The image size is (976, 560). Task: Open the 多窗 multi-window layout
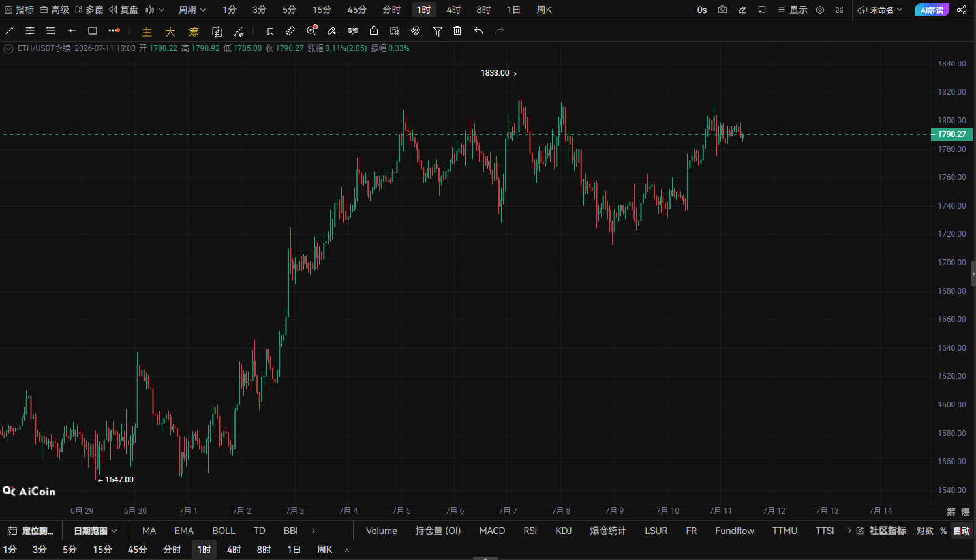pyautogui.click(x=89, y=10)
